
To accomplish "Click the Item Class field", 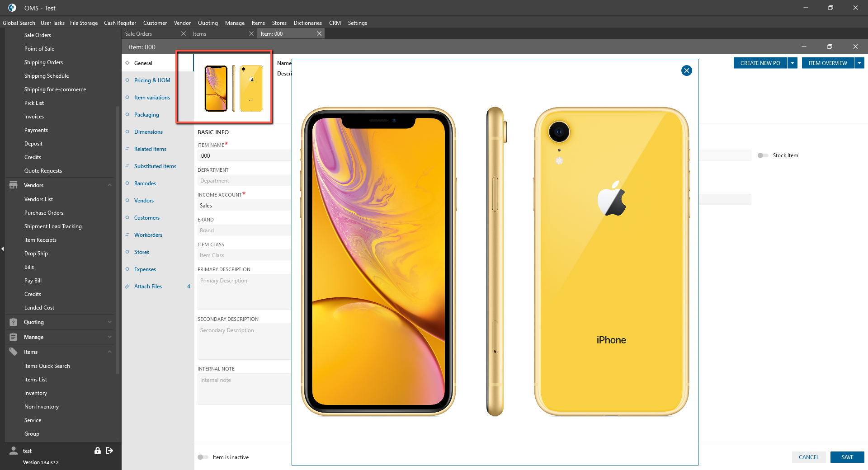I will [x=244, y=255].
